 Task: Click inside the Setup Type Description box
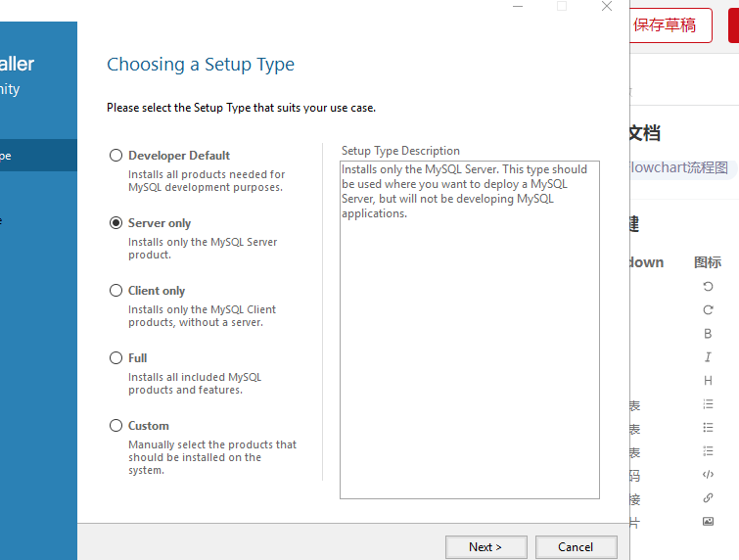coord(470,330)
